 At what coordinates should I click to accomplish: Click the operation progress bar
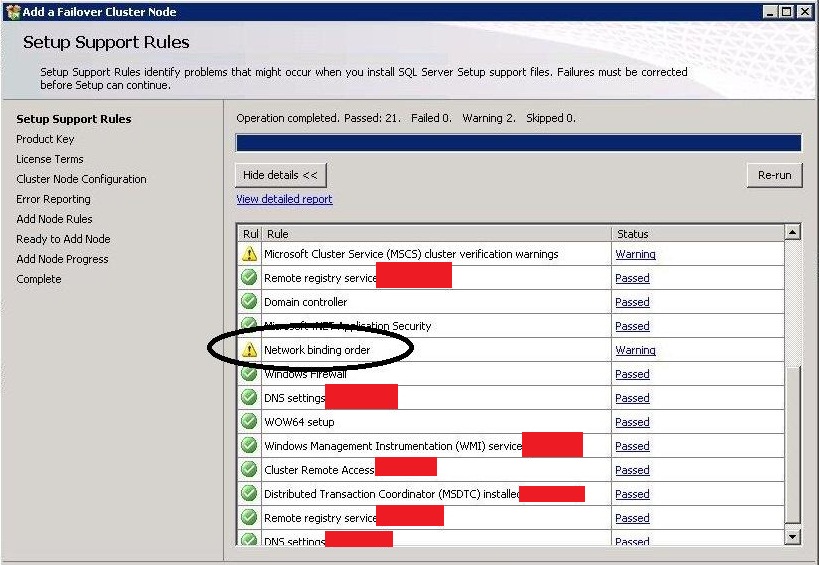point(518,143)
